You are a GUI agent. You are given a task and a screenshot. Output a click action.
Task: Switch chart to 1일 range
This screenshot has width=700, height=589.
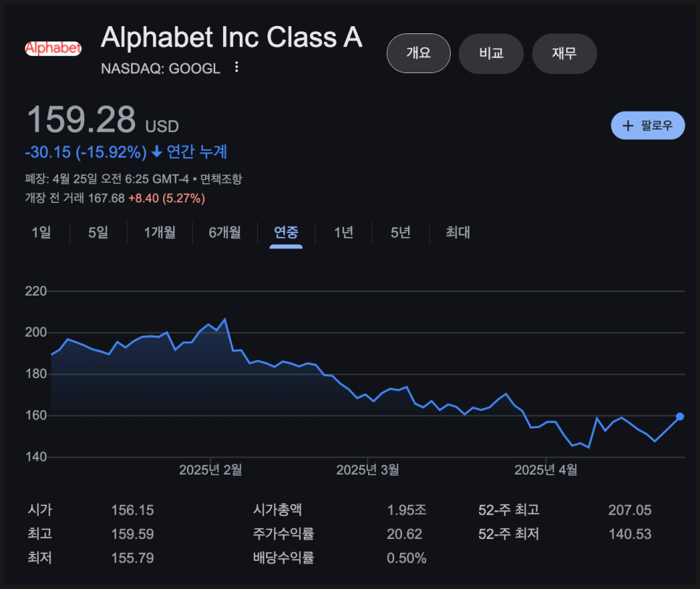(41, 233)
